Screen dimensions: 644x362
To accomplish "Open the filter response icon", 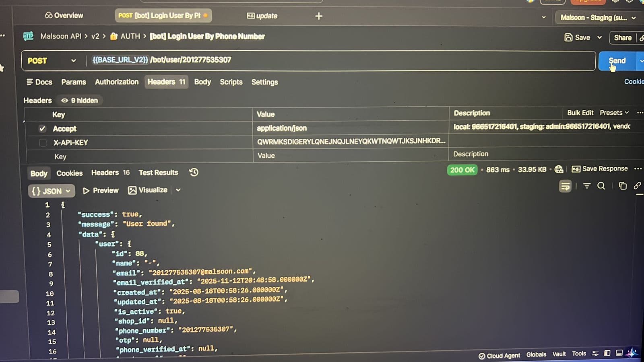I will click(587, 186).
